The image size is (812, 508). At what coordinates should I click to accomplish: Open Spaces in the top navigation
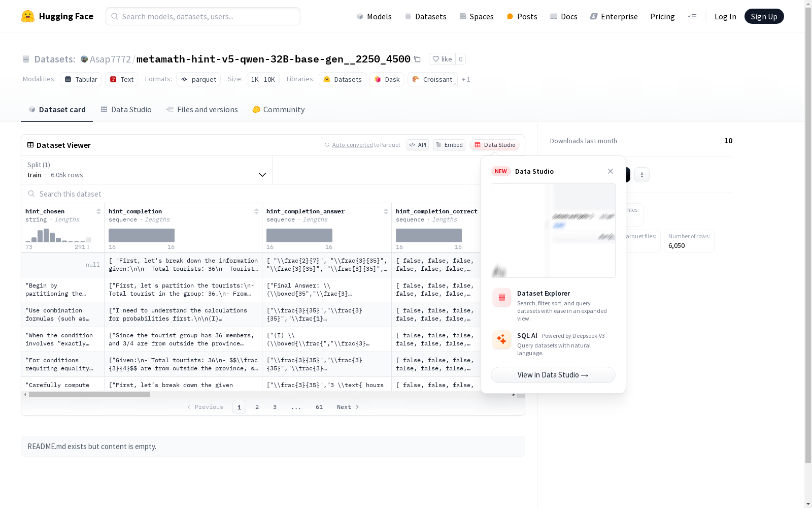tap(477, 16)
